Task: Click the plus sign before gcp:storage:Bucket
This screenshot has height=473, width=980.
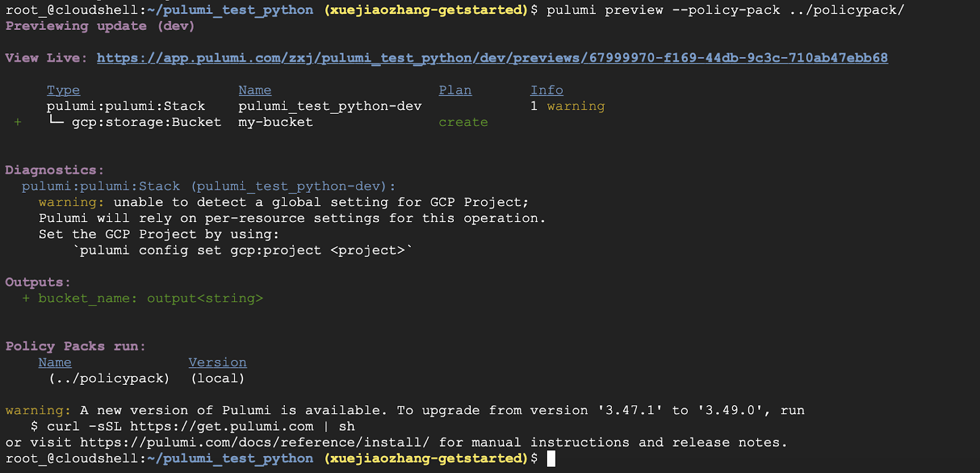Action: pos(18,122)
